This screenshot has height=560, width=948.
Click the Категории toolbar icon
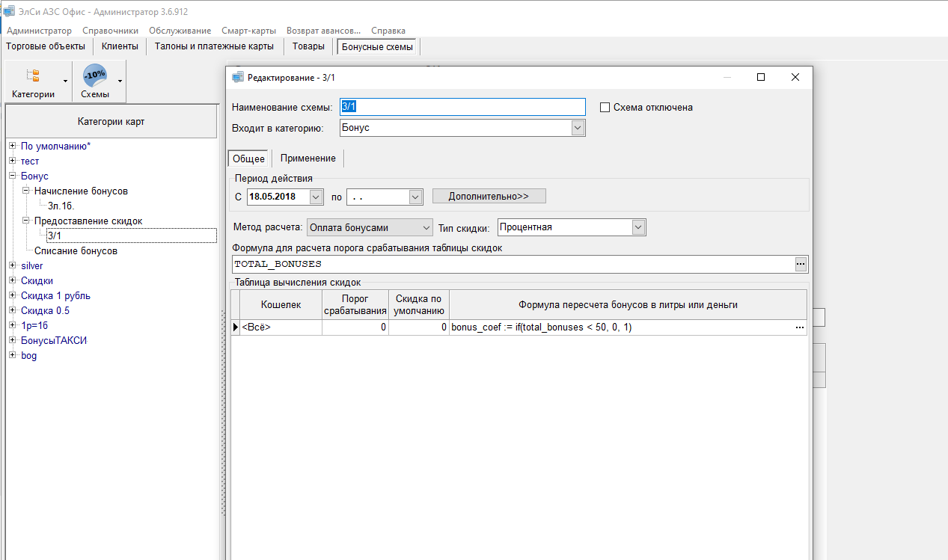(x=33, y=76)
